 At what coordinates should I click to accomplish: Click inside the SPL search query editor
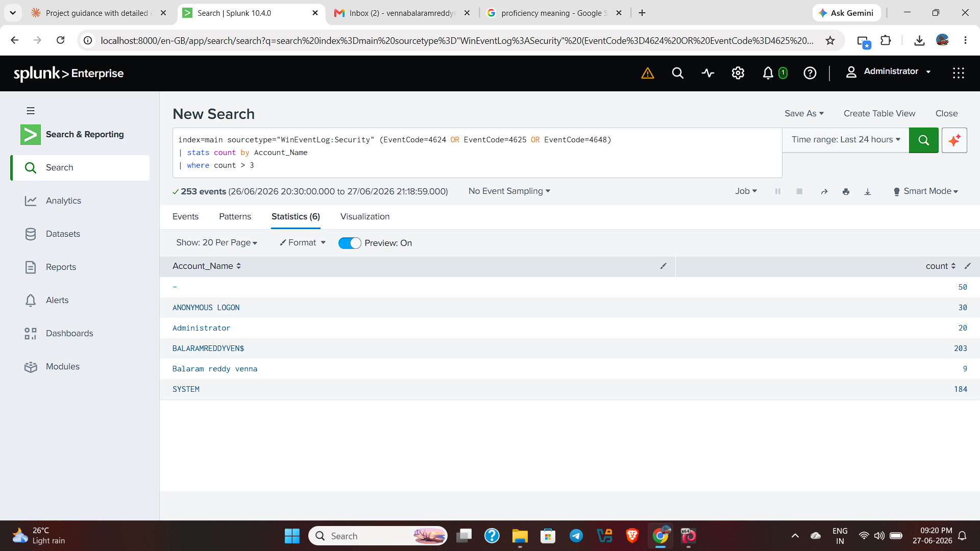pos(477,153)
